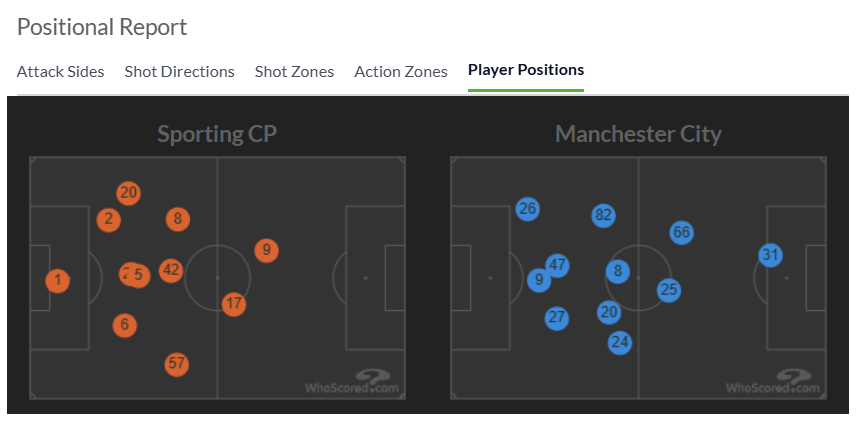Click Sporting player marker 17
Screen dimensions: 856x430
pos(234,304)
